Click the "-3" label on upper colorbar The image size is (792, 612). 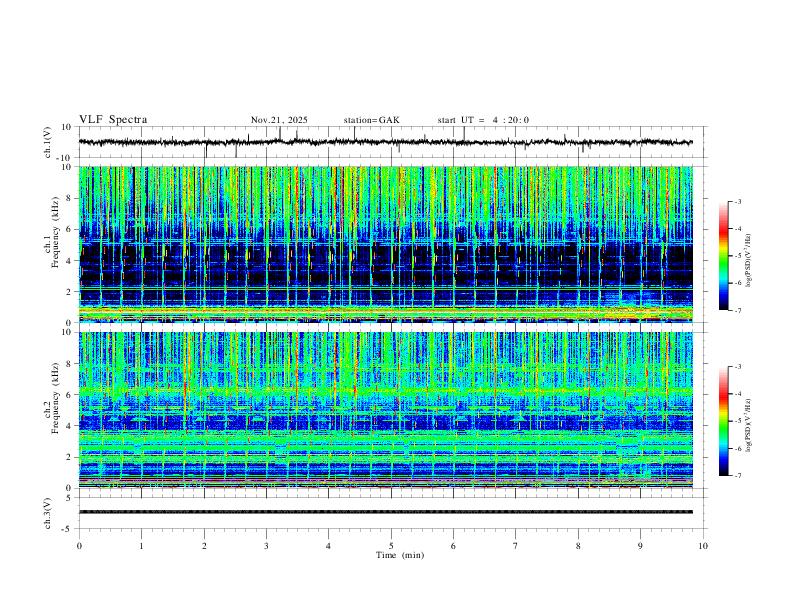pyautogui.click(x=738, y=201)
